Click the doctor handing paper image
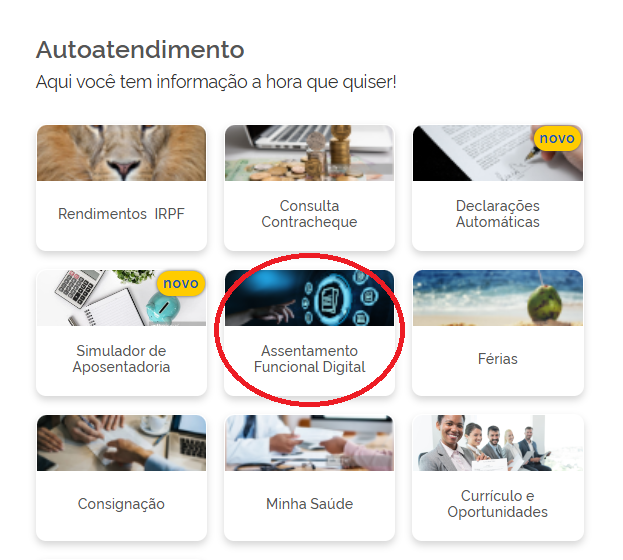This screenshot has width=623, height=560. pyautogui.click(x=309, y=443)
